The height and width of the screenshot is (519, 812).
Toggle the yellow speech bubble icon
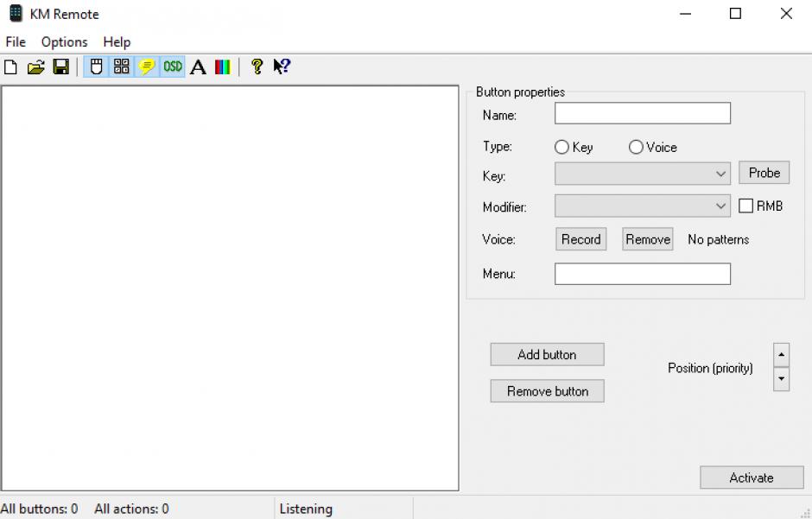coord(147,66)
